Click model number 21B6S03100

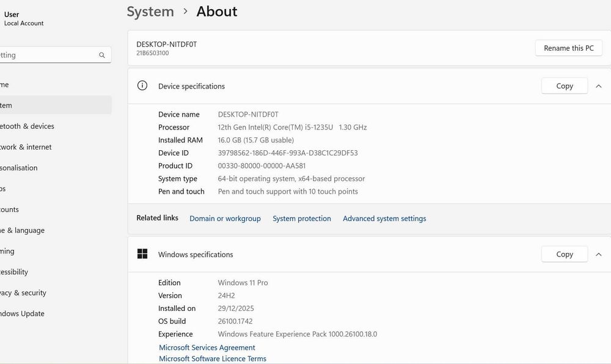pyautogui.click(x=152, y=53)
